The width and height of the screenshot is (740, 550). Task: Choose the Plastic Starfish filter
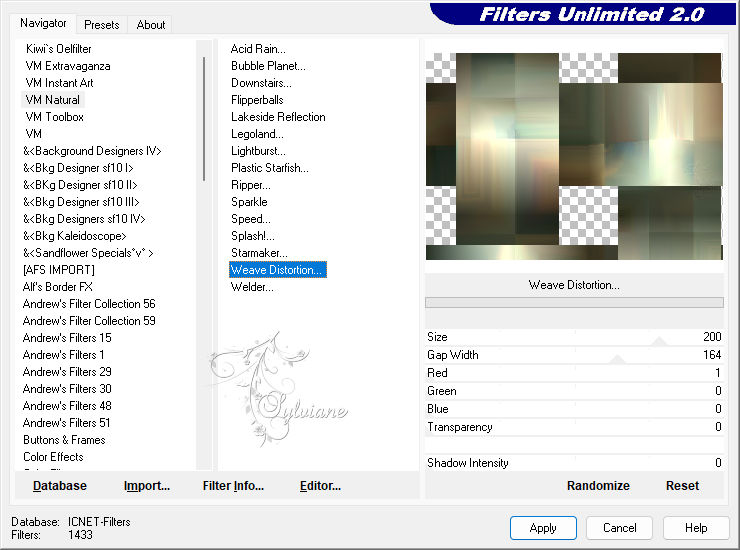(269, 168)
